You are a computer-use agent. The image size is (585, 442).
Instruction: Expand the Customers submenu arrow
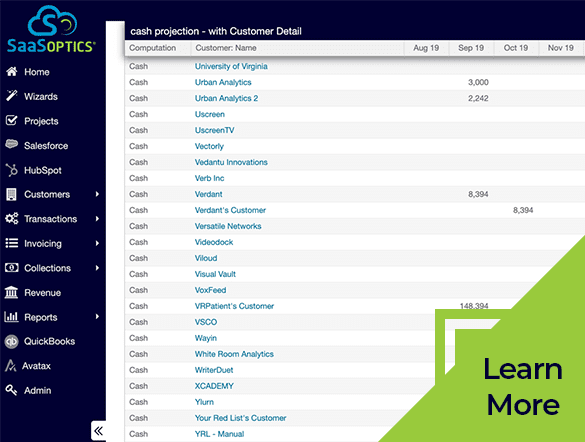pyautogui.click(x=97, y=194)
